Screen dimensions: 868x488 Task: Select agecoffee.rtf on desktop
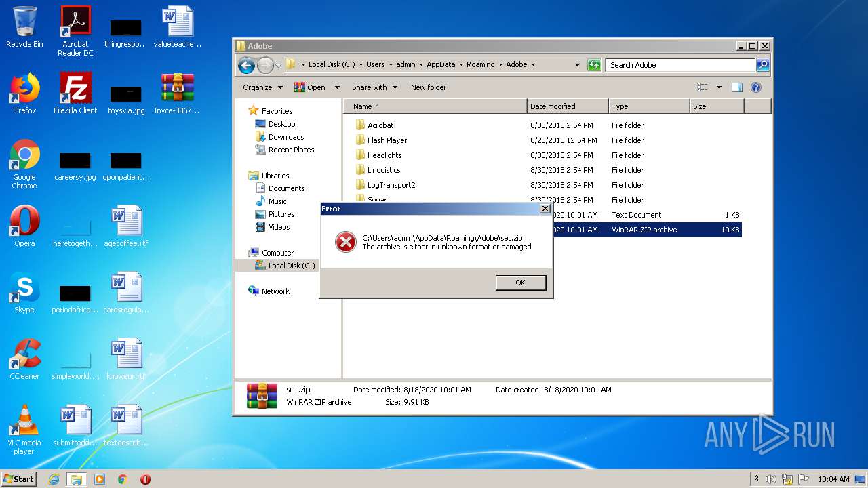tap(126, 226)
